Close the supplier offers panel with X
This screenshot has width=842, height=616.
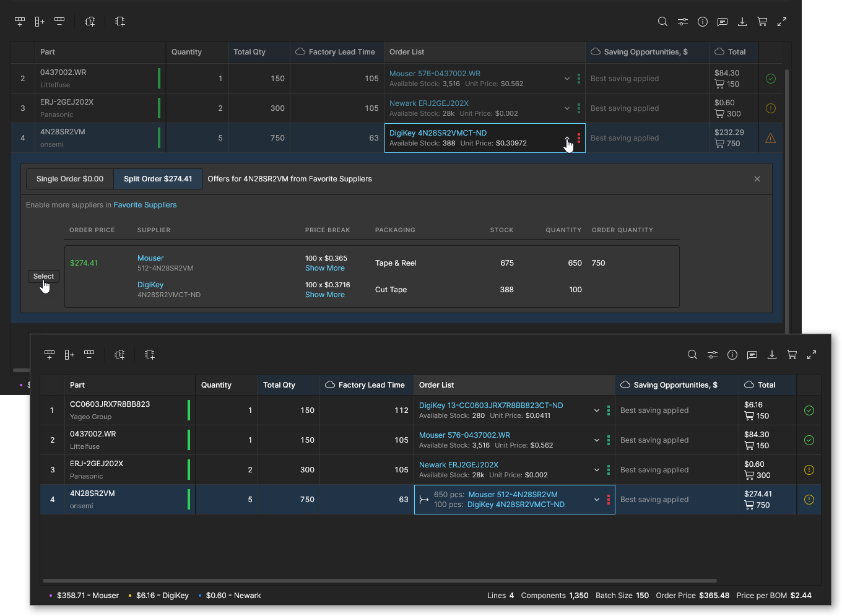click(x=757, y=179)
